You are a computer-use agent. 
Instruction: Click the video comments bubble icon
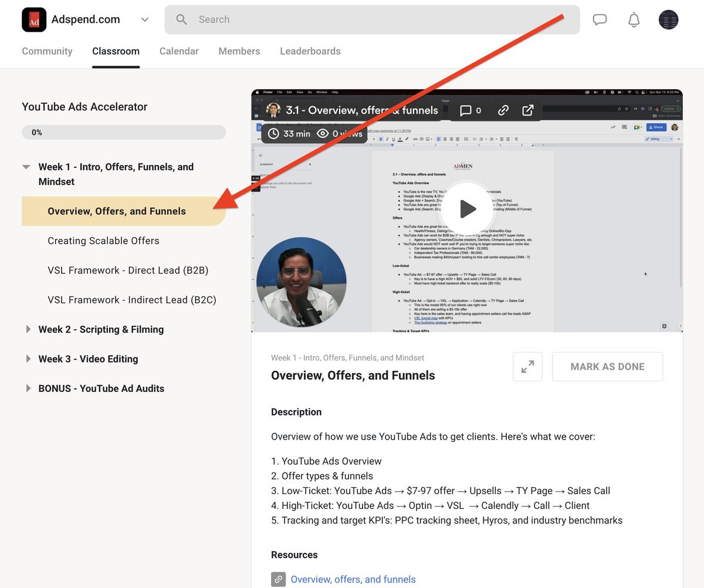(x=466, y=110)
